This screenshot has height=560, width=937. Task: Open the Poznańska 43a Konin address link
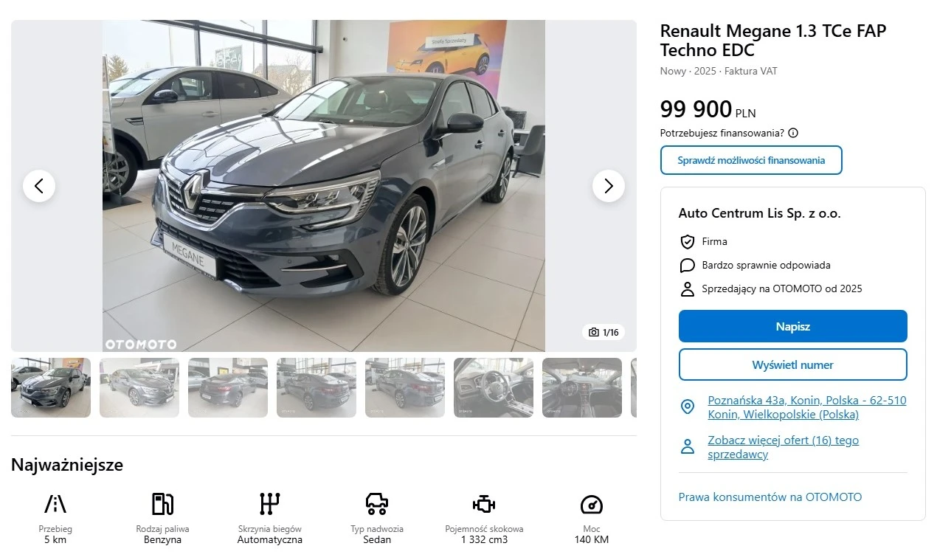[807, 407]
